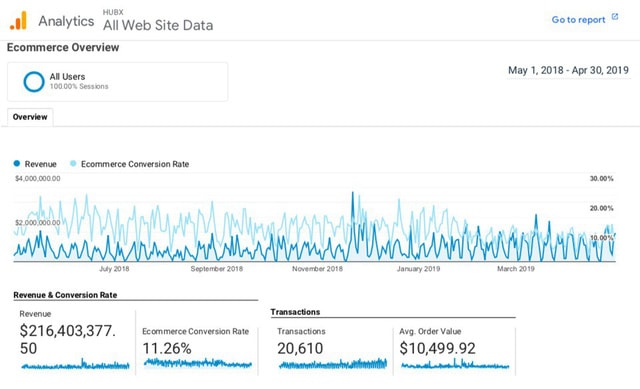Click the Revenue legend dot
This screenshot has height=389, width=640.
[x=17, y=164]
